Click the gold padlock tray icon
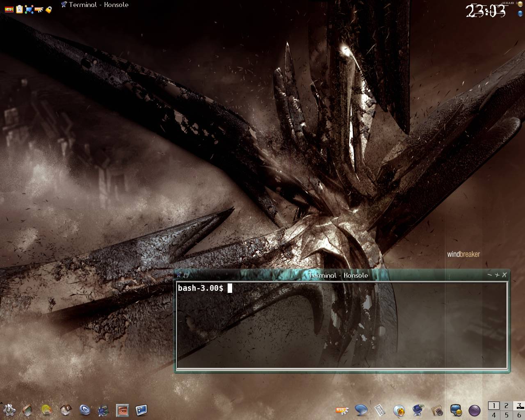The width and height of the screenshot is (525, 420). (x=49, y=9)
